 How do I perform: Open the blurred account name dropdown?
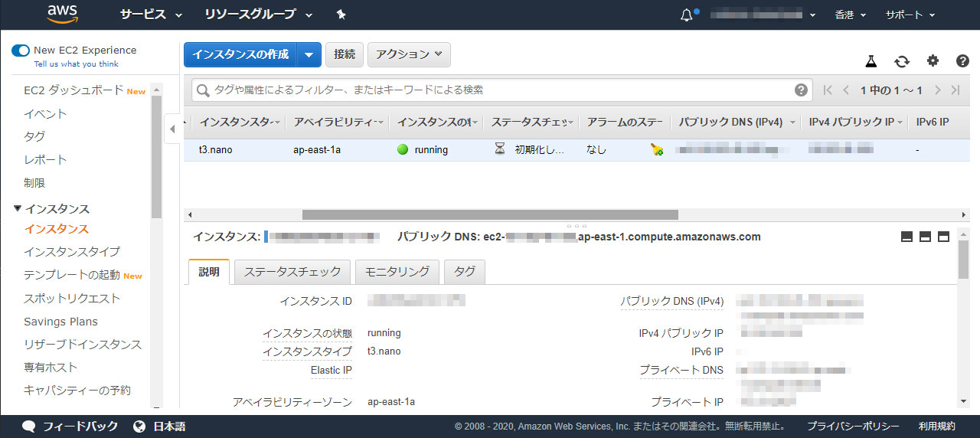(763, 15)
